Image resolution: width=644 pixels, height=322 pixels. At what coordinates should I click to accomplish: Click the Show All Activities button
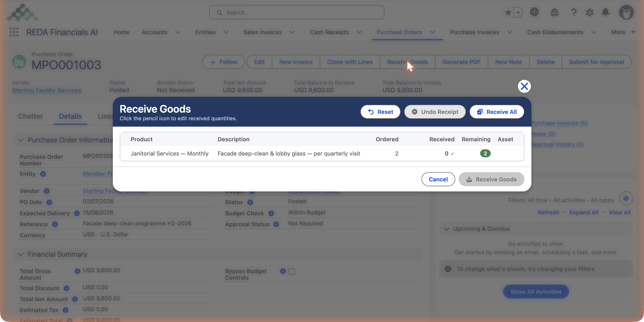pos(536,292)
